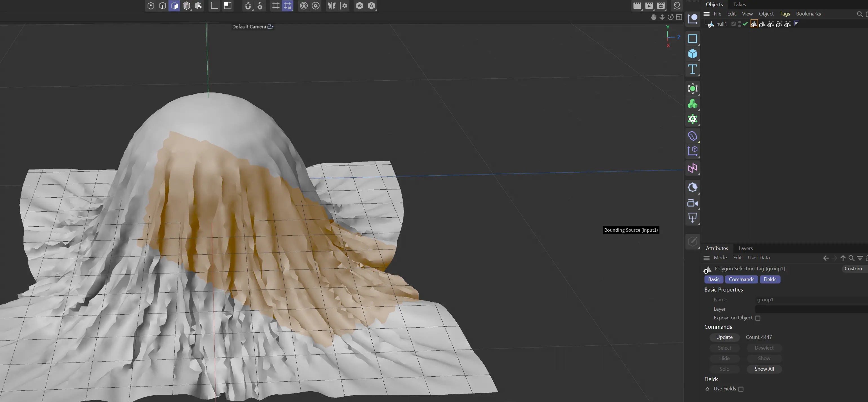This screenshot has height=402, width=868.
Task: Add a Text object from the side palette
Action: (x=693, y=69)
